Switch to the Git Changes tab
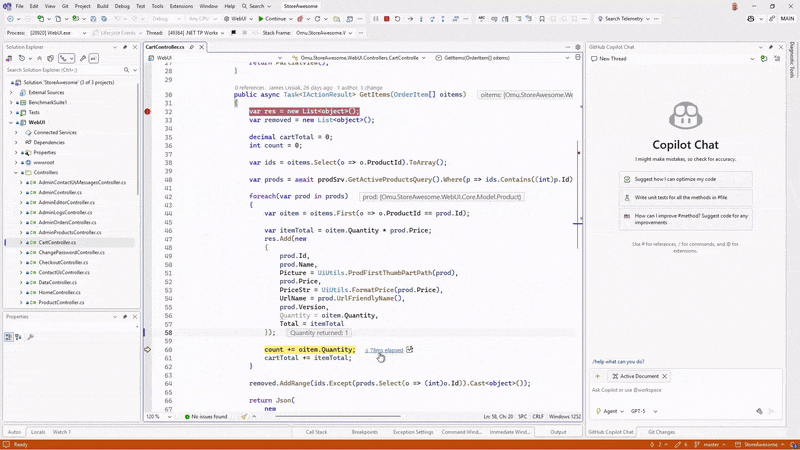800x450 pixels. [662, 432]
